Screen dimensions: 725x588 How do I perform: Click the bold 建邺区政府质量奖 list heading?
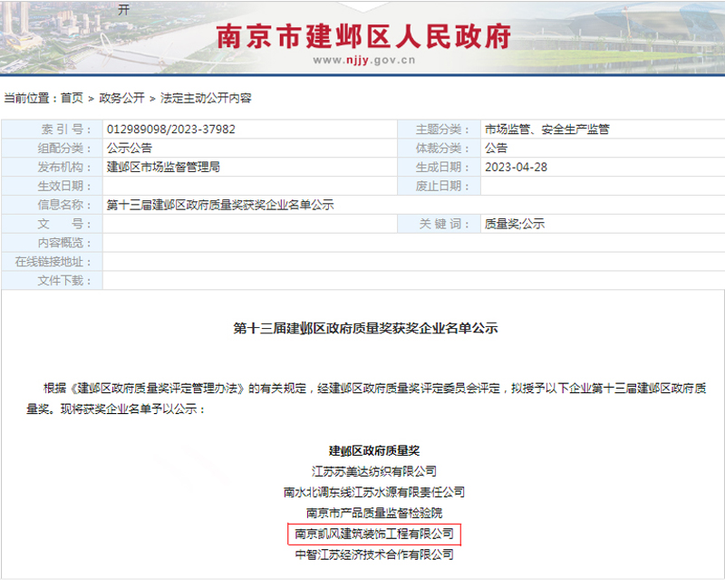pyautogui.click(x=374, y=450)
